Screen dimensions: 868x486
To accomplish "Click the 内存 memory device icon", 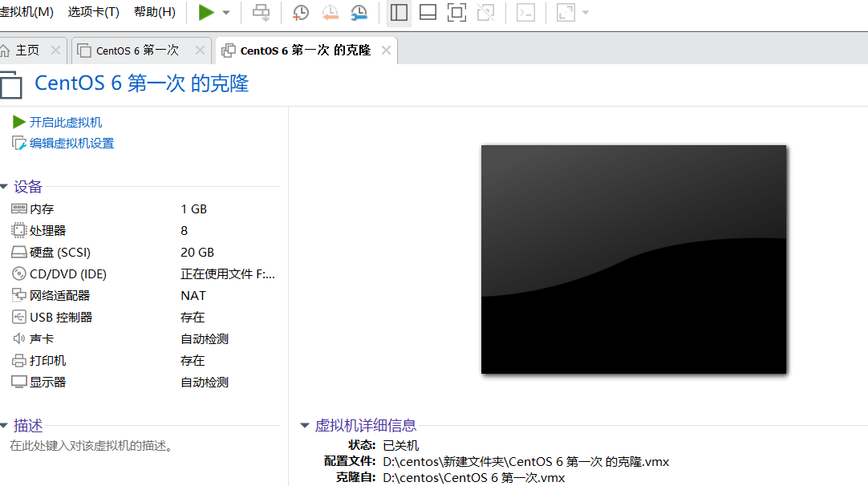I will click(x=18, y=209).
